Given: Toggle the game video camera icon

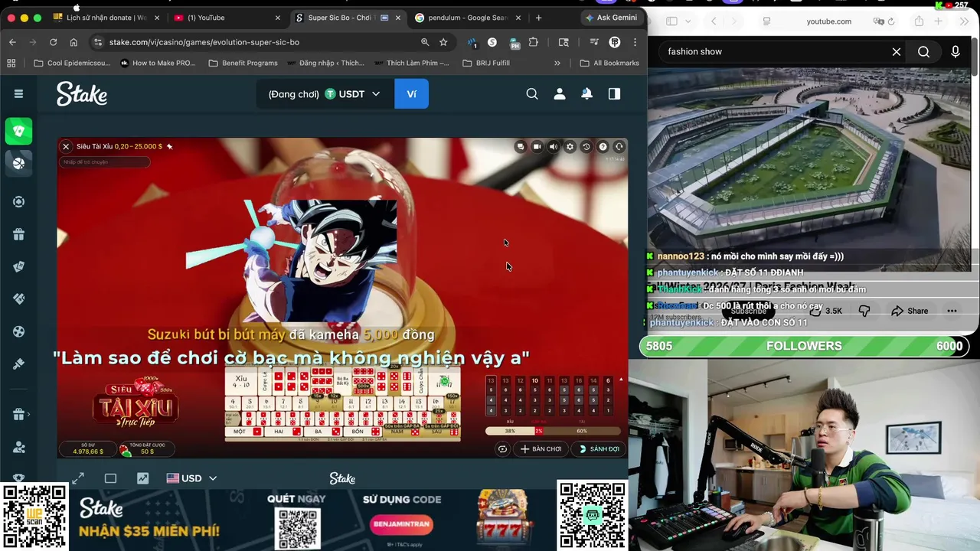Looking at the screenshot, I should [x=537, y=147].
